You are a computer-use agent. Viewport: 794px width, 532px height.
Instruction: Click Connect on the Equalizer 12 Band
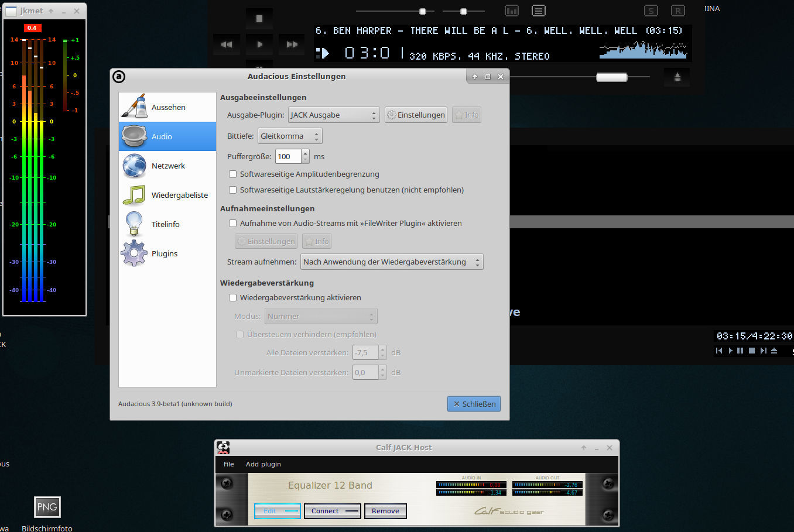click(x=333, y=511)
